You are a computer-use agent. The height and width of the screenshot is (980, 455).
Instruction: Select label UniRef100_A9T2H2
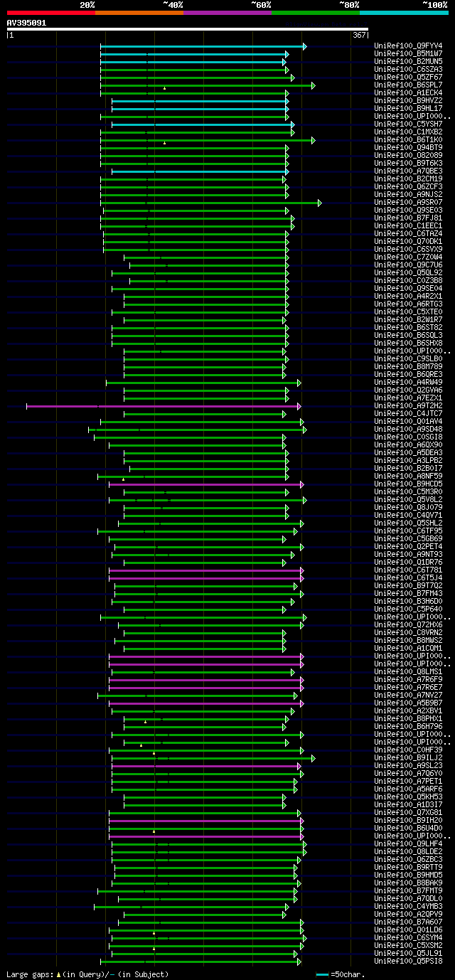(408, 406)
